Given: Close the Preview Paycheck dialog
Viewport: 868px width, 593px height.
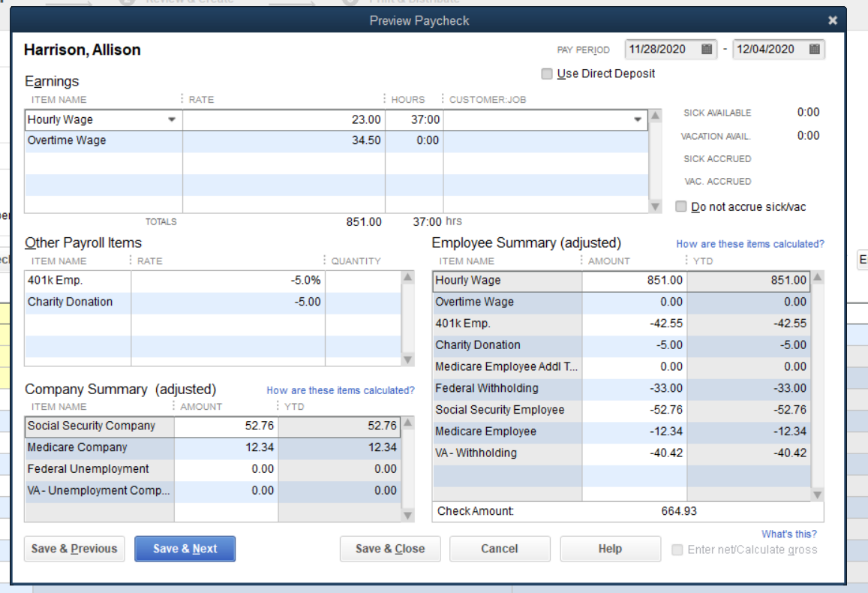Looking at the screenshot, I should [x=833, y=20].
